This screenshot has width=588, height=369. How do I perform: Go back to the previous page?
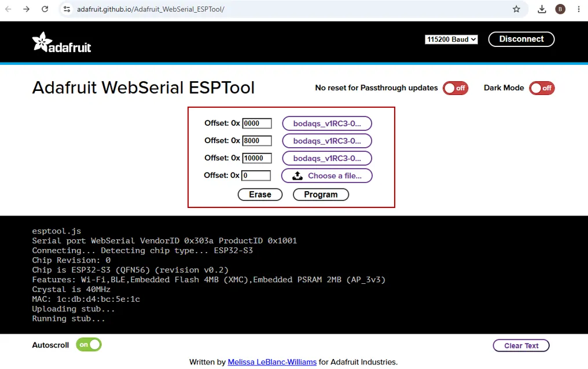[8, 9]
